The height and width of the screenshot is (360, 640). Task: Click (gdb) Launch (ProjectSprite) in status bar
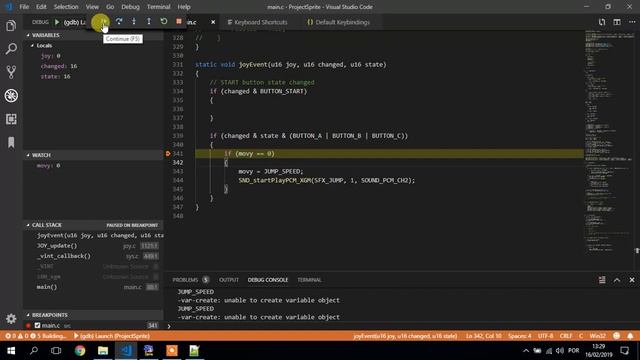click(111, 336)
